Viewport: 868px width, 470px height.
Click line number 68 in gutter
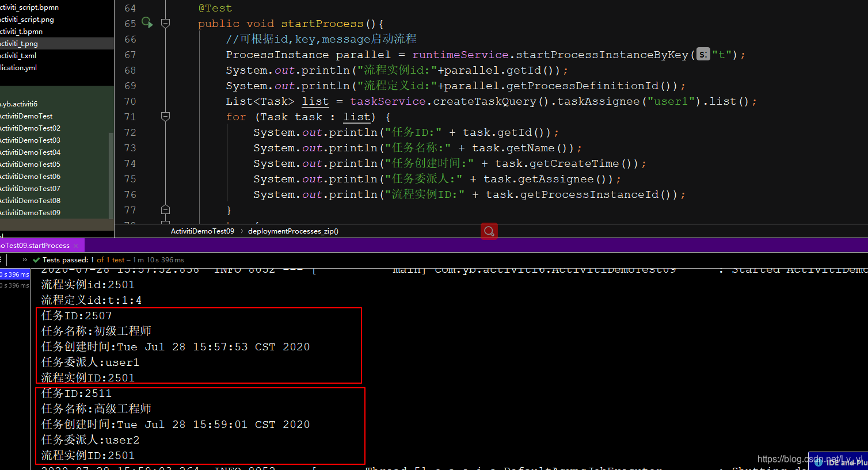[130, 70]
